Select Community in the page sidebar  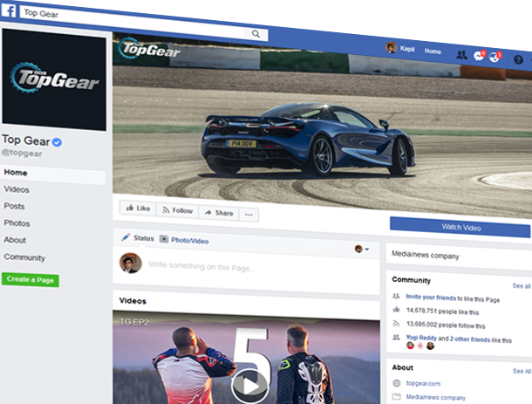click(24, 257)
